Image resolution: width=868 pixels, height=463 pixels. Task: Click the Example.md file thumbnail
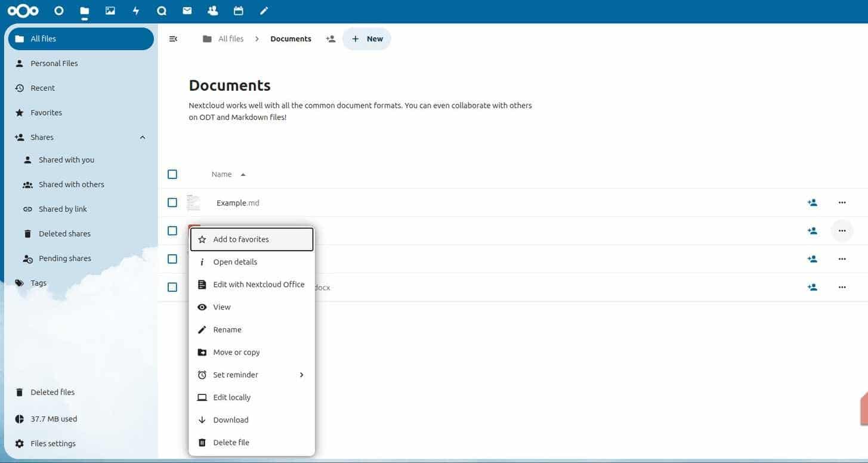click(x=193, y=203)
